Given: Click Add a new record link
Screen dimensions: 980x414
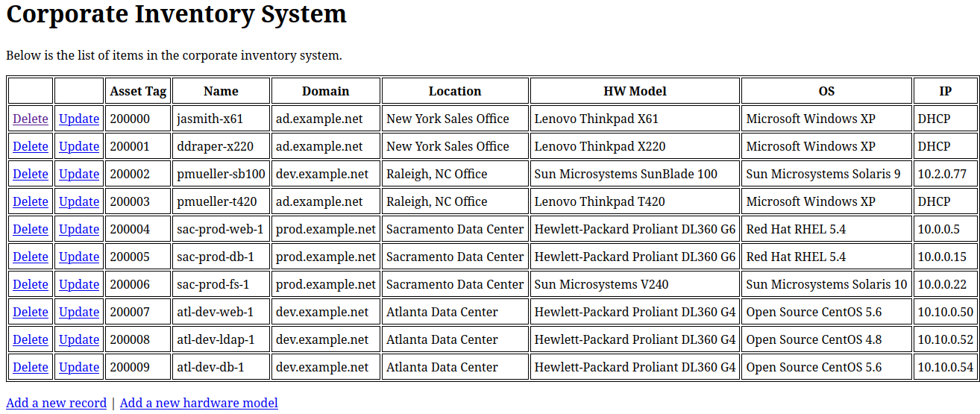Looking at the screenshot, I should point(56,403).
